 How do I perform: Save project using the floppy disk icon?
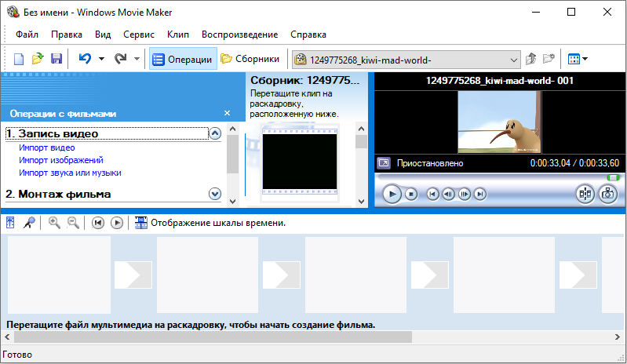click(57, 59)
